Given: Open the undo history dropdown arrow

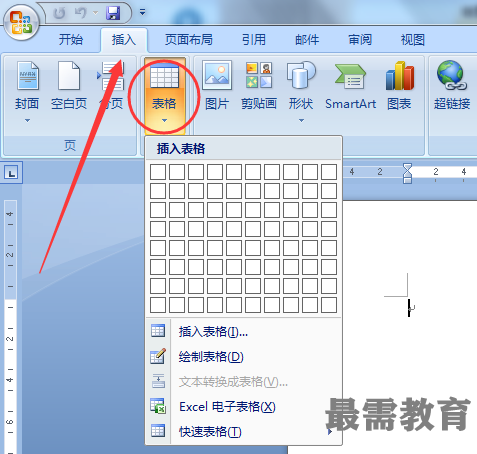Looking at the screenshot, I should coord(95,13).
